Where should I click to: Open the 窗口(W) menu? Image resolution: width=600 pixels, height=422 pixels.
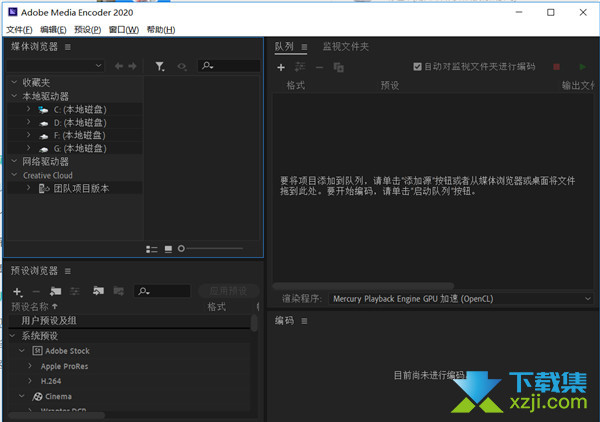tap(124, 29)
